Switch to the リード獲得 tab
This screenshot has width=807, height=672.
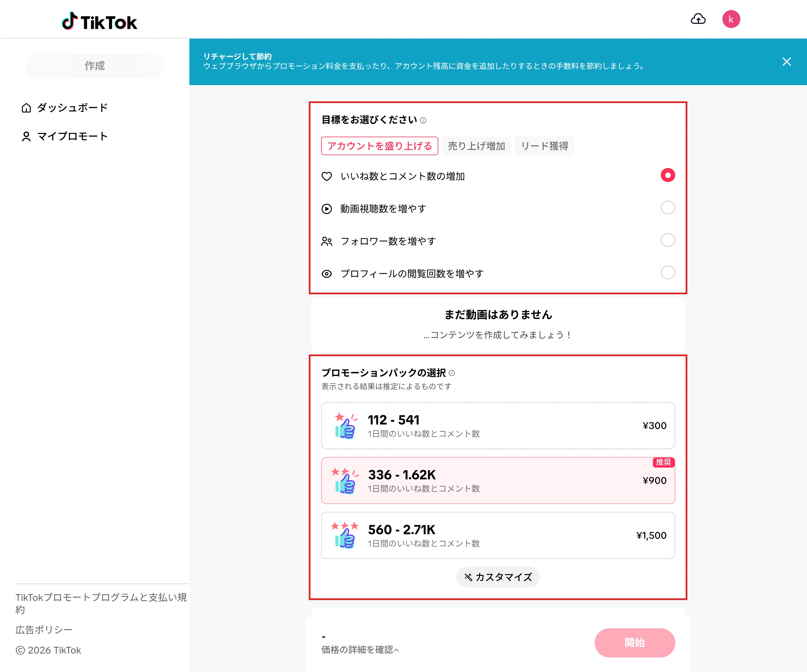point(544,146)
